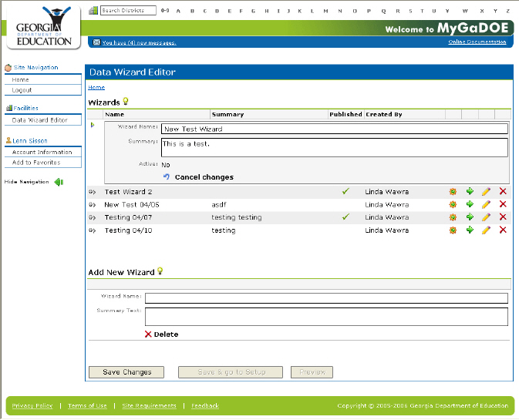Click the Wizard Name field containing New Test Wizard
Viewport: 519px width, 420px height.
[x=335, y=129]
